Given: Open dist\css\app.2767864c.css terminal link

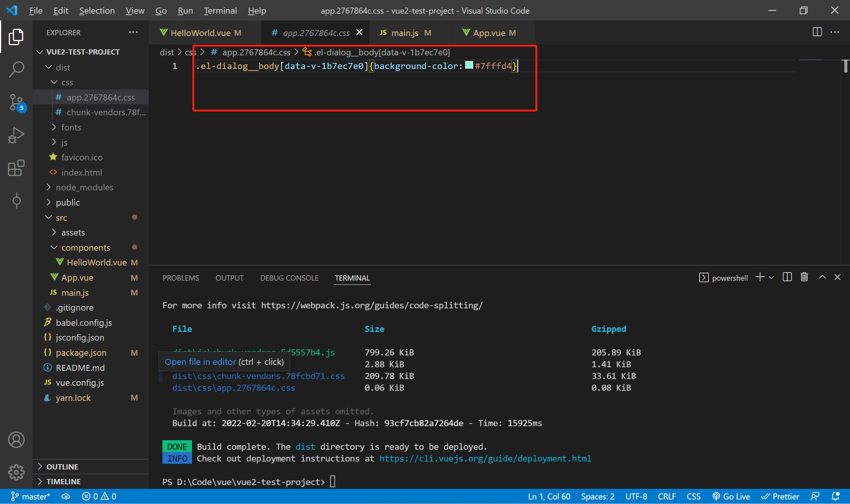Looking at the screenshot, I should pos(234,388).
